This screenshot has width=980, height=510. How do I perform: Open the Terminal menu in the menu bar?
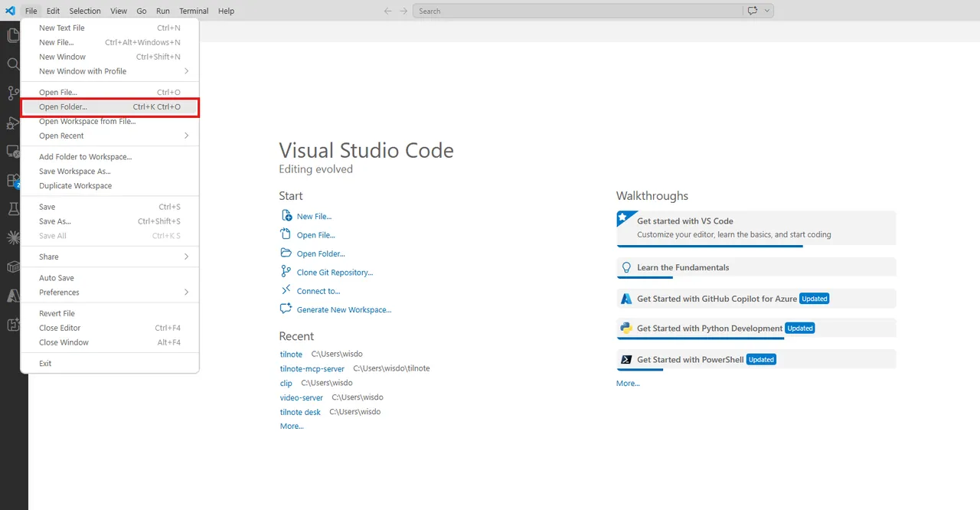click(x=194, y=11)
